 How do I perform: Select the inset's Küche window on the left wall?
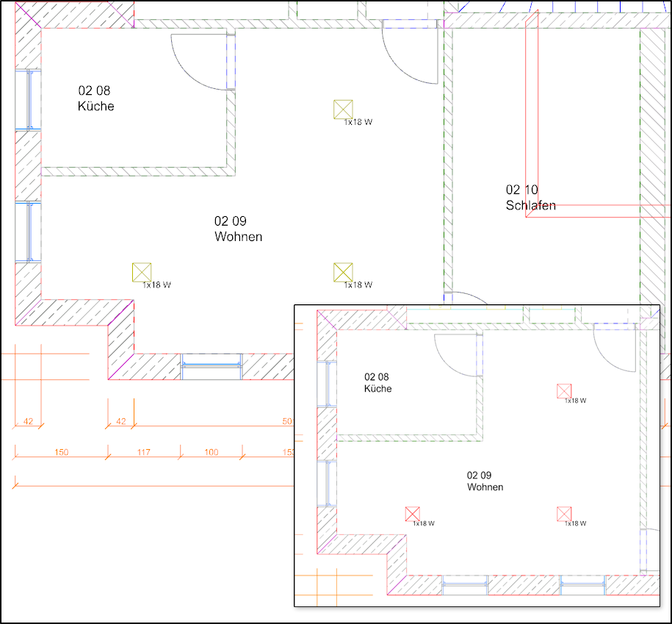click(x=327, y=384)
